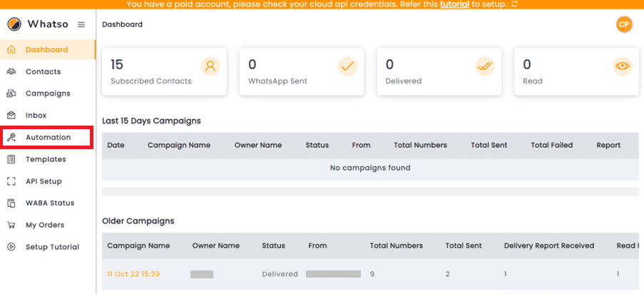The width and height of the screenshot is (644, 294).
Task: Click the WhatsApp Sent checkmark icon
Action: pyautogui.click(x=347, y=66)
